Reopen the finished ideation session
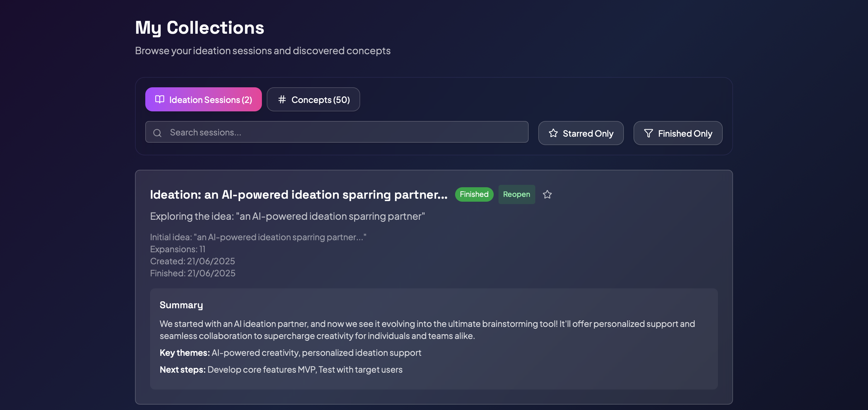This screenshot has height=410, width=868. click(516, 194)
